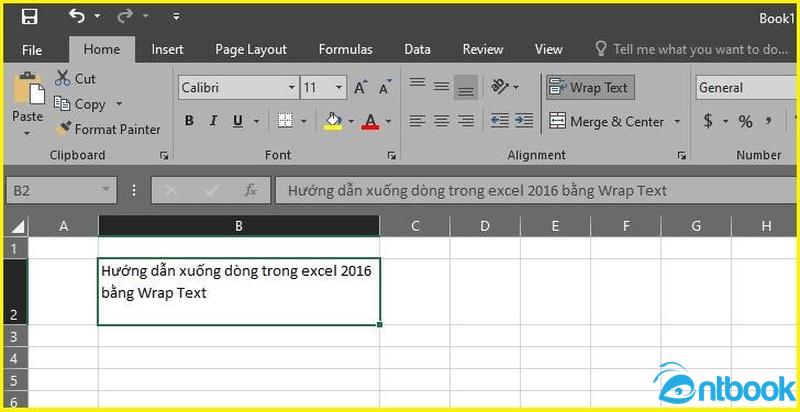Center text horizontally
The width and height of the screenshot is (800, 412).
coord(442,121)
